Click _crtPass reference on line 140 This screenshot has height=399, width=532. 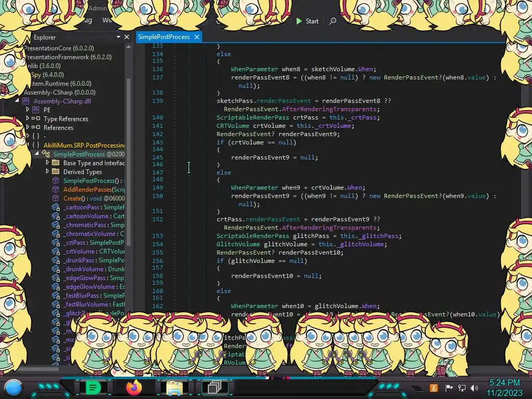(363, 117)
